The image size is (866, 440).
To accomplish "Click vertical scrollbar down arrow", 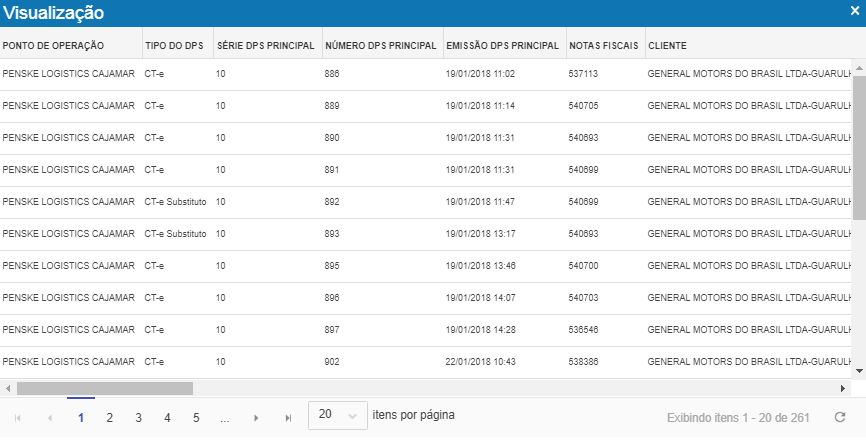I will pos(859,372).
